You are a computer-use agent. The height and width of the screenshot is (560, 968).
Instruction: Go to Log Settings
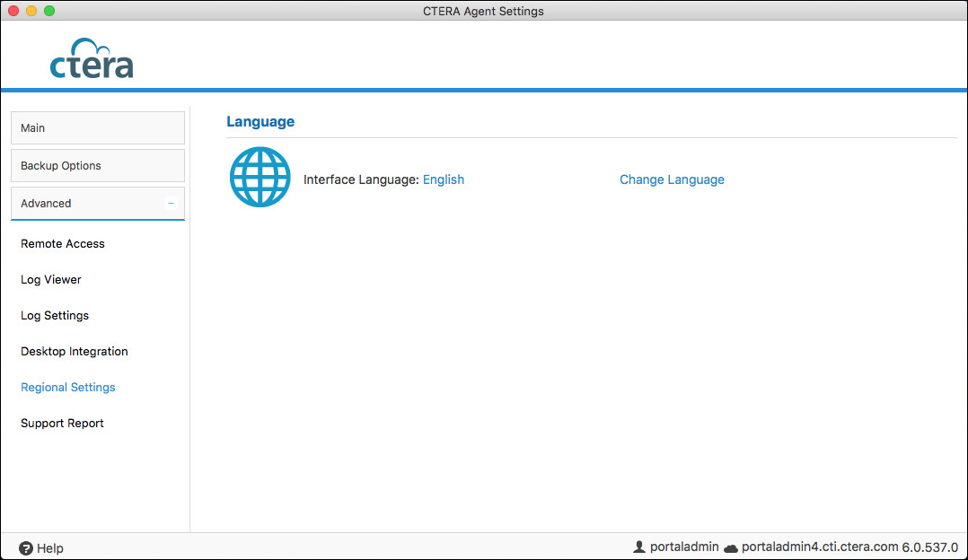pyautogui.click(x=55, y=316)
